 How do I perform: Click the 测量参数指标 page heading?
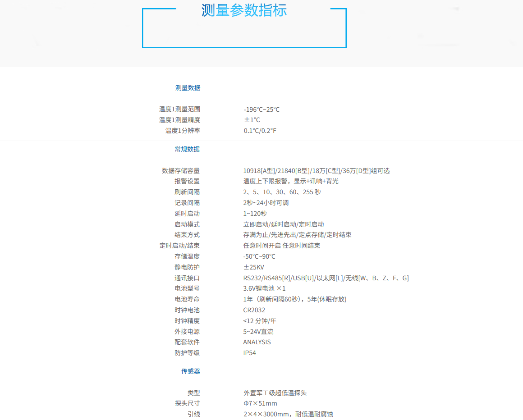tap(244, 10)
